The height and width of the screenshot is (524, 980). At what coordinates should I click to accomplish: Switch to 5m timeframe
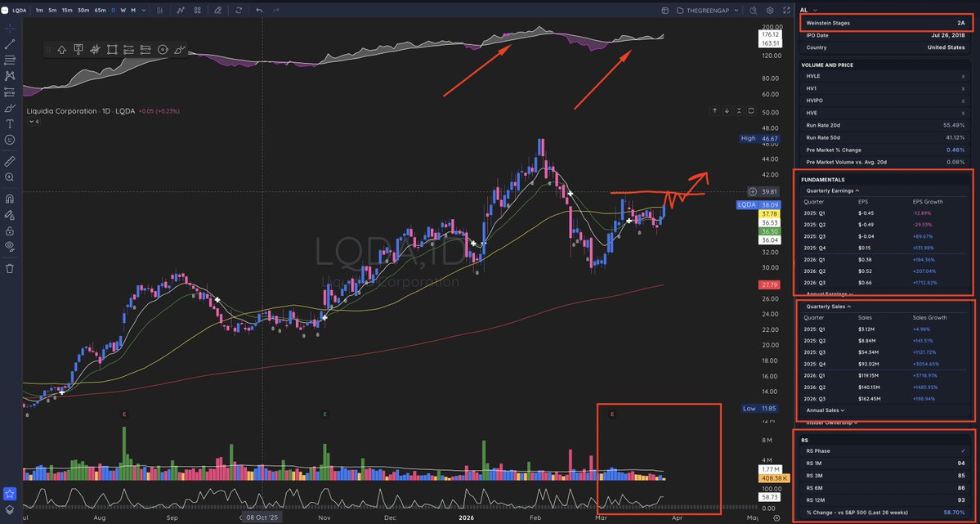tap(52, 11)
